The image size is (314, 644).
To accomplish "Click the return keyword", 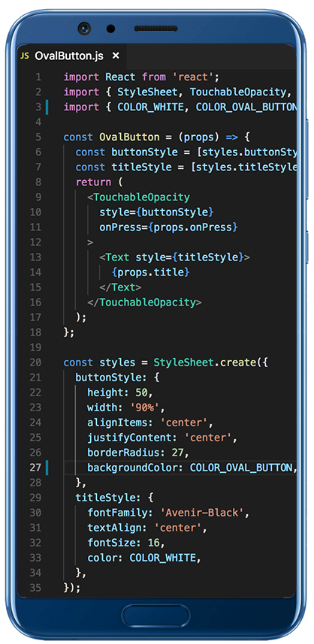I will [x=93, y=182].
